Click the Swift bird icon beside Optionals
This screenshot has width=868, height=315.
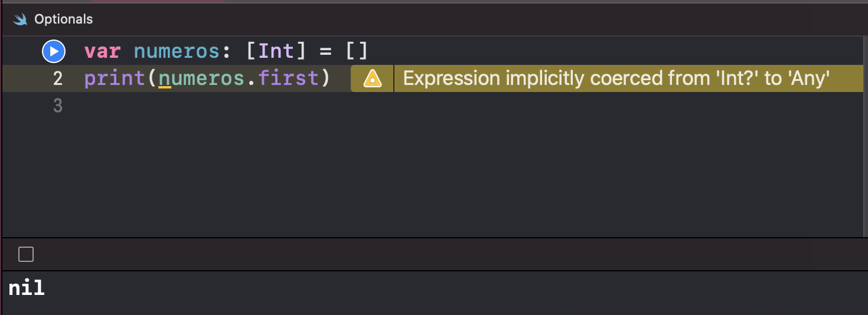21,19
